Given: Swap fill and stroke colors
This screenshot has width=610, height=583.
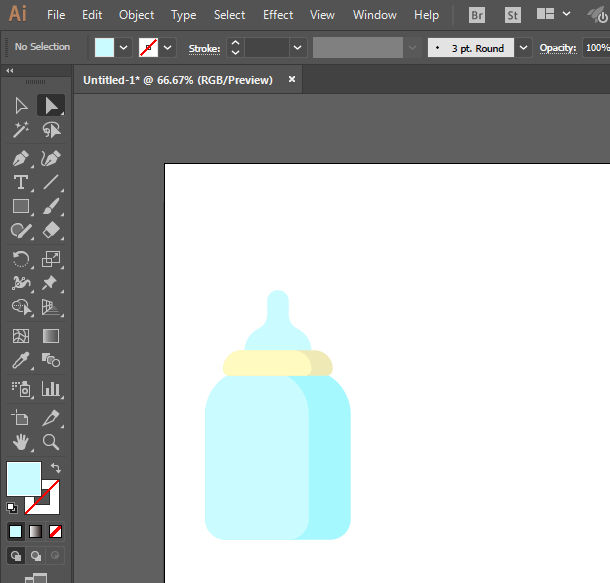Looking at the screenshot, I should click(56, 468).
